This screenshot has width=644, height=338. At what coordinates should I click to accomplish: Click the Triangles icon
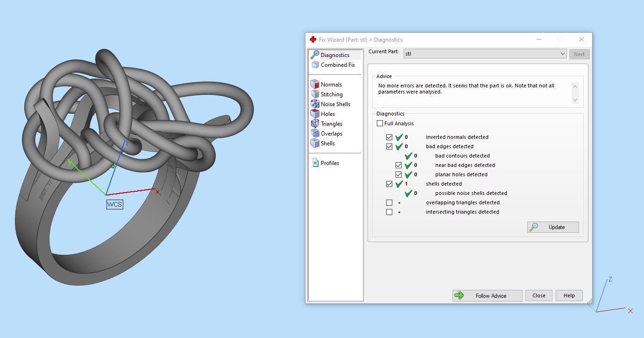(315, 124)
